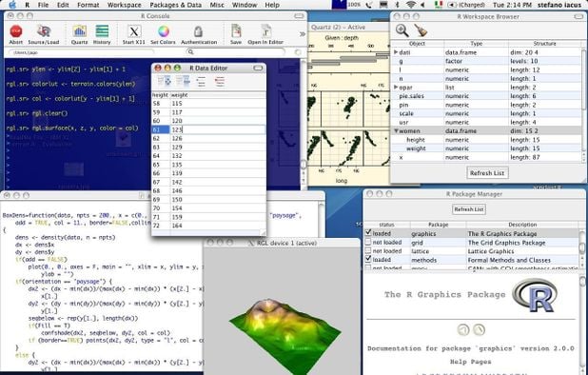The height and width of the screenshot is (375, 588).
Task: Collapse the women data.frame row
Action: 396,131
